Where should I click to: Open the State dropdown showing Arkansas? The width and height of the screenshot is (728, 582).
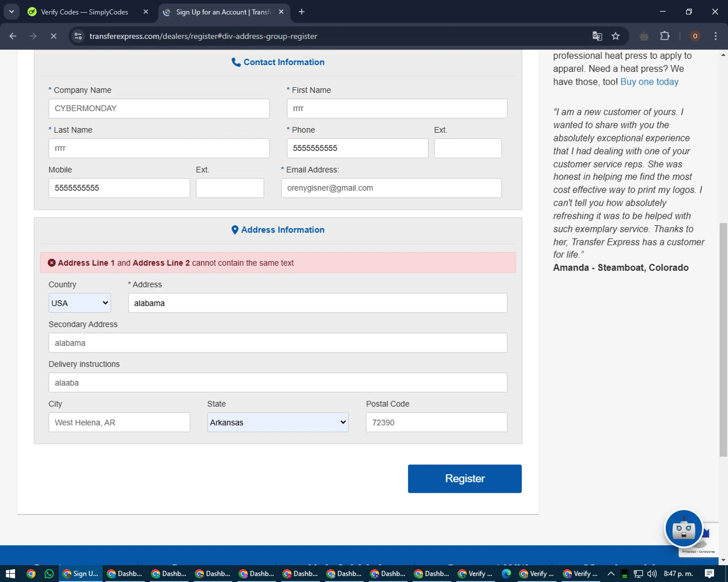tap(278, 422)
